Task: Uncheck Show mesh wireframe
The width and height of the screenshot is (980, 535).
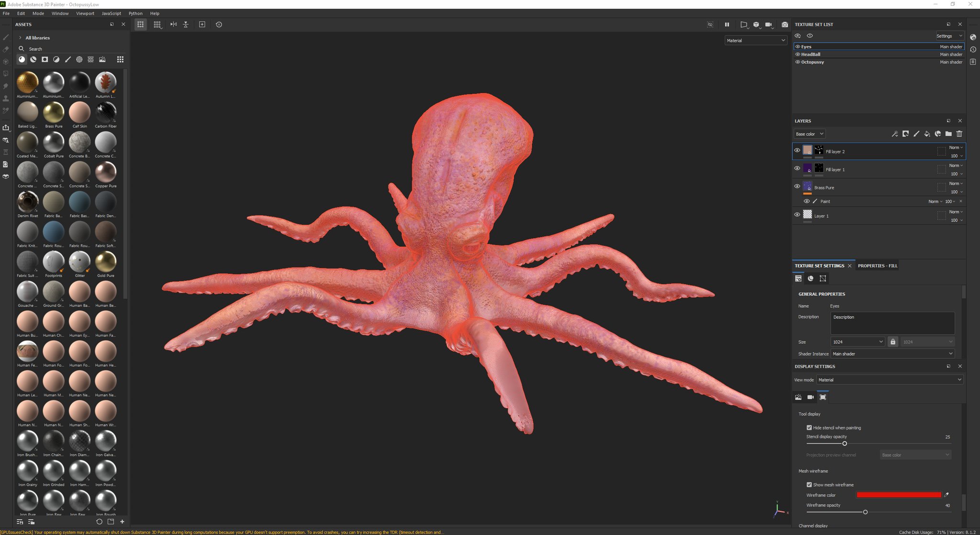Action: 809,484
